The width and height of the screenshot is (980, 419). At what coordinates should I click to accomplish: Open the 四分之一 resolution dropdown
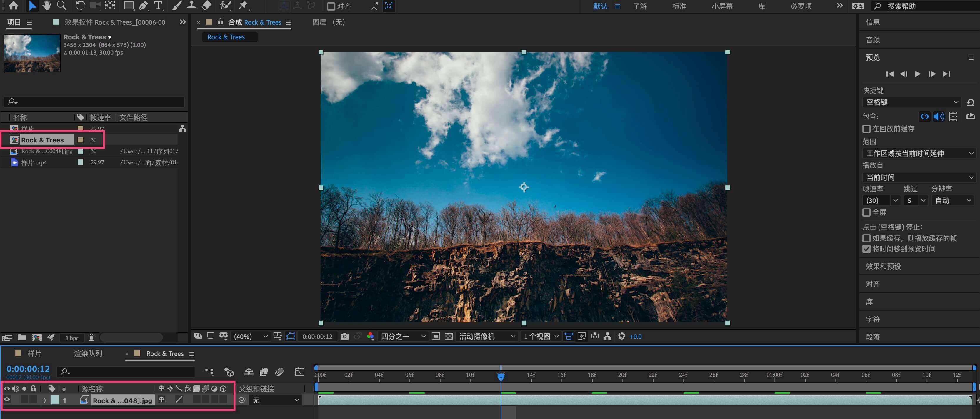[x=403, y=336]
